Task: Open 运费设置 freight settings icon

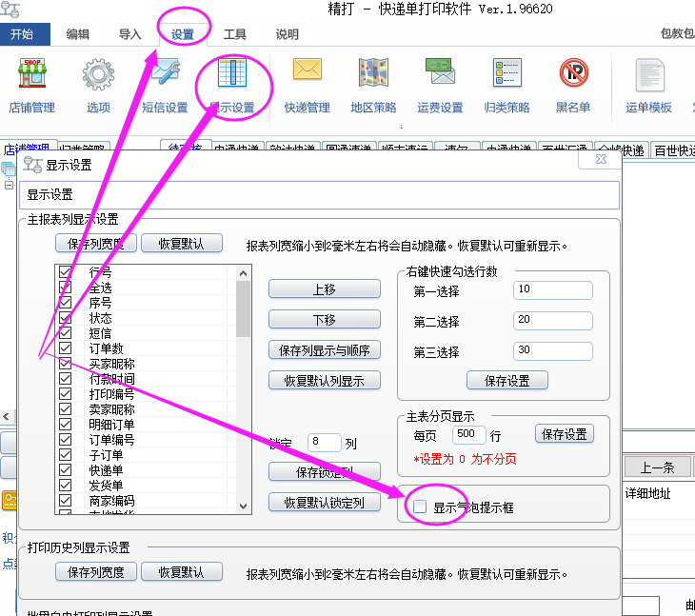Action: click(x=440, y=74)
